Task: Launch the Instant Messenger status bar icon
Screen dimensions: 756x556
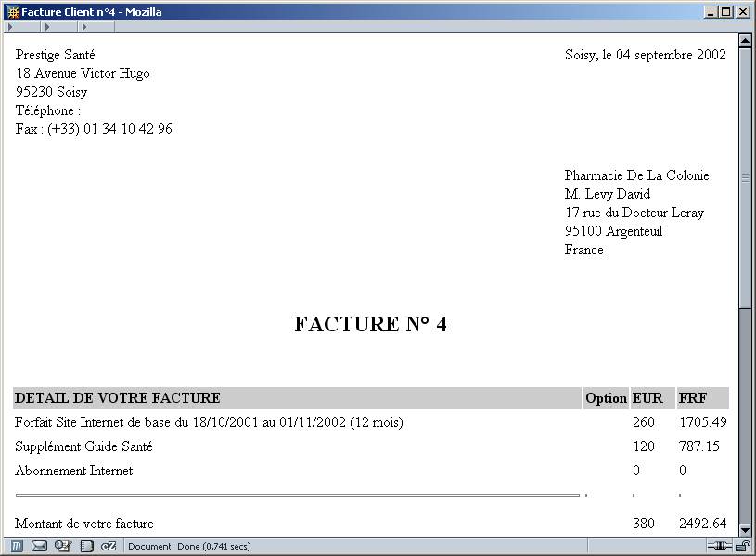Action: click(63, 546)
